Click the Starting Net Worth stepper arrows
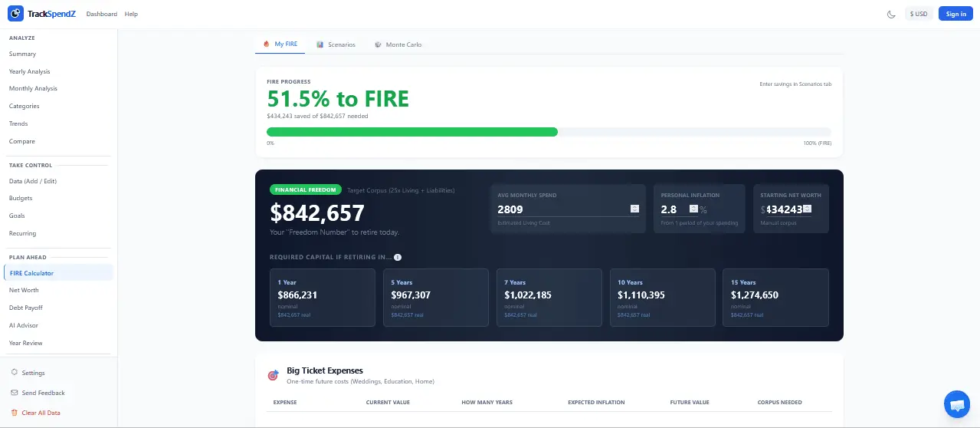The height and width of the screenshot is (428, 980). click(x=807, y=209)
